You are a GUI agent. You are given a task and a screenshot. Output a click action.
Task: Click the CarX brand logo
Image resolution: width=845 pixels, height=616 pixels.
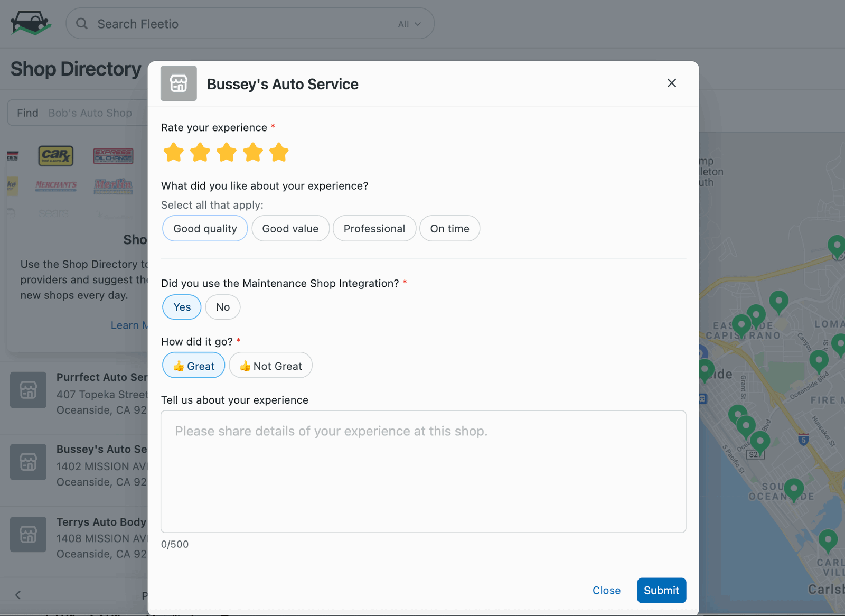click(56, 156)
